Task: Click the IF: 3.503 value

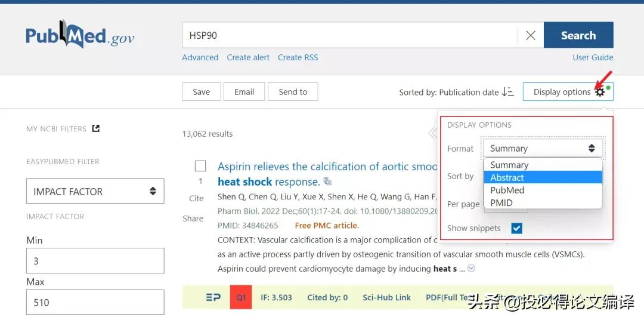Action: [x=277, y=297]
